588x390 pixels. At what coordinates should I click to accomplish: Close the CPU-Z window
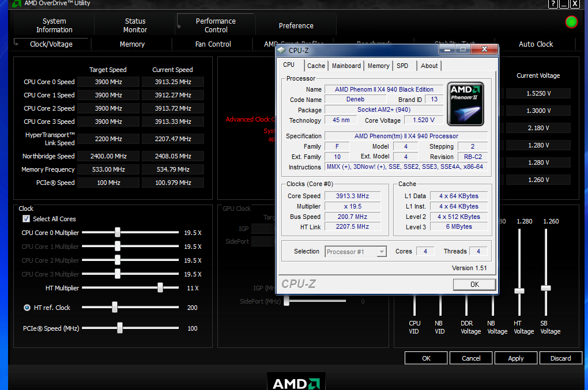[x=484, y=49]
